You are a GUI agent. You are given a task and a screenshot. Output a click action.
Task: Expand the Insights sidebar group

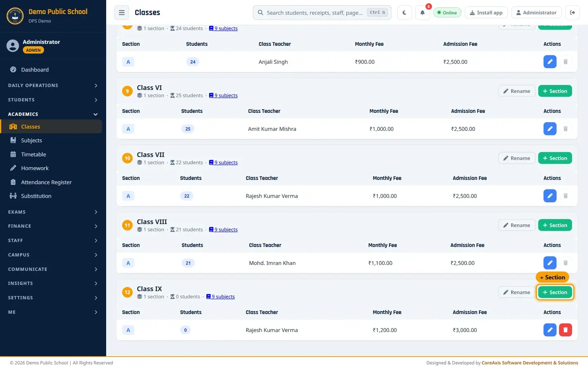pos(53,283)
